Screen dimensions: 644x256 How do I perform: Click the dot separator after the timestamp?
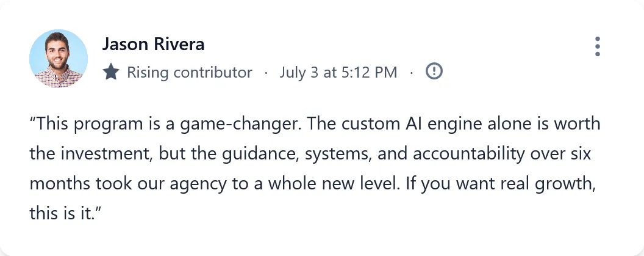tap(411, 73)
